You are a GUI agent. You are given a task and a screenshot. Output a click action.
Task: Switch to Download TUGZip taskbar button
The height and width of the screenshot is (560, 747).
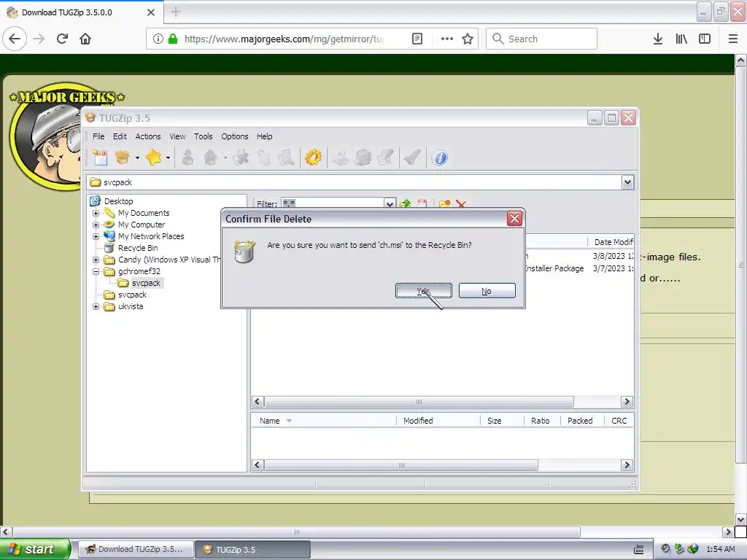136,549
